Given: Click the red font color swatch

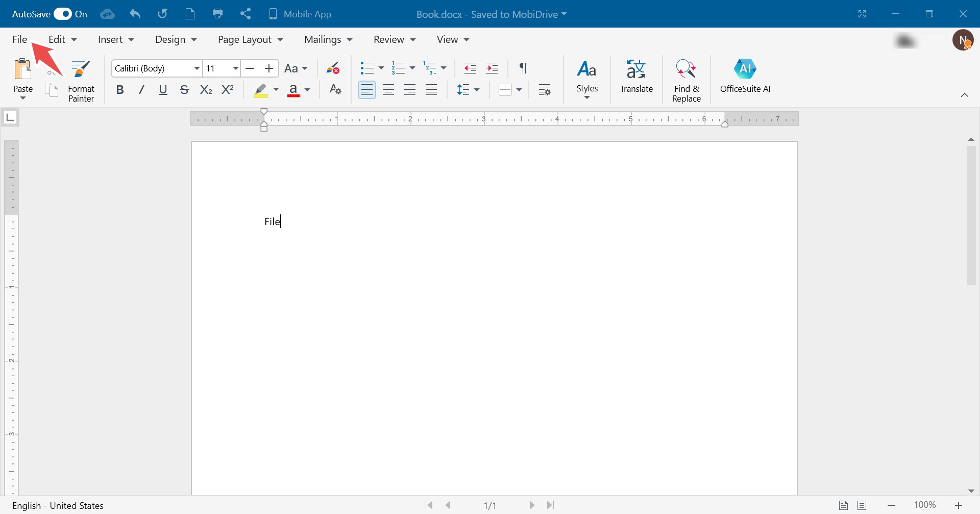Looking at the screenshot, I should click(293, 91).
